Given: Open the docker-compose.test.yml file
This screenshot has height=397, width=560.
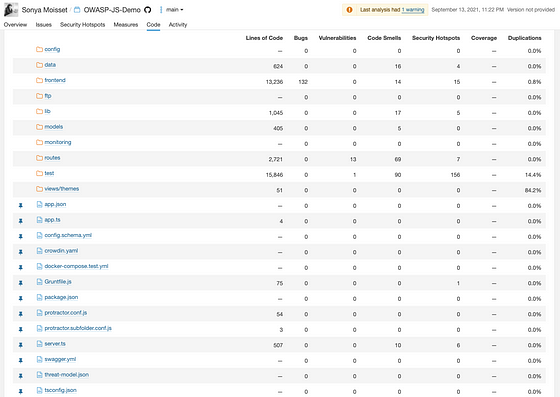Looking at the screenshot, I should coord(76,266).
